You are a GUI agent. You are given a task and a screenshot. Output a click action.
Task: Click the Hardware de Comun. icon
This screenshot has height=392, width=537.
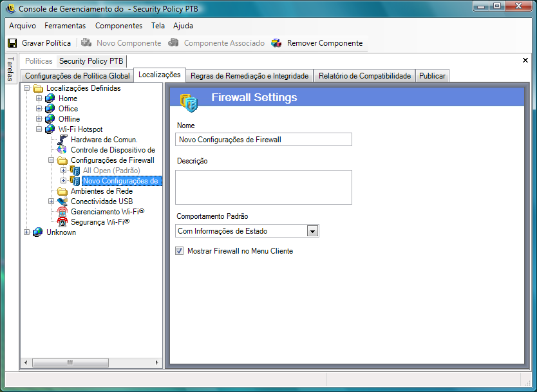tap(62, 140)
